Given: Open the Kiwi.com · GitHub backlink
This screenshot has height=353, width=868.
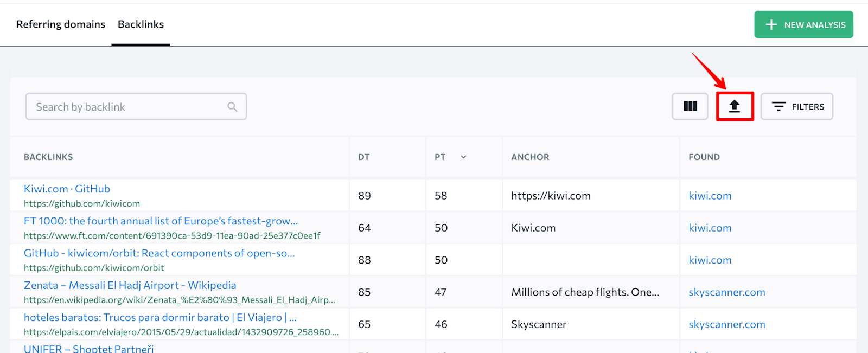Looking at the screenshot, I should (67, 189).
